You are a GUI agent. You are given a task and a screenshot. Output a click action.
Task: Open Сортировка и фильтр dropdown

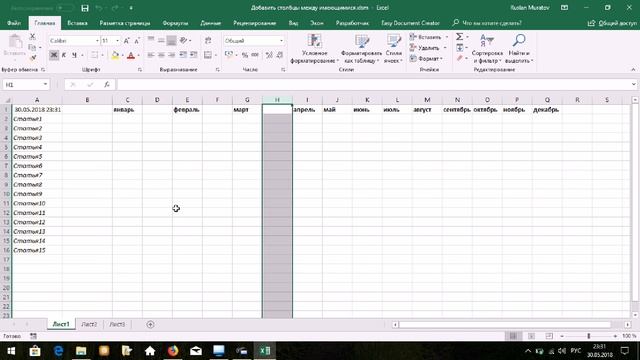point(487,49)
